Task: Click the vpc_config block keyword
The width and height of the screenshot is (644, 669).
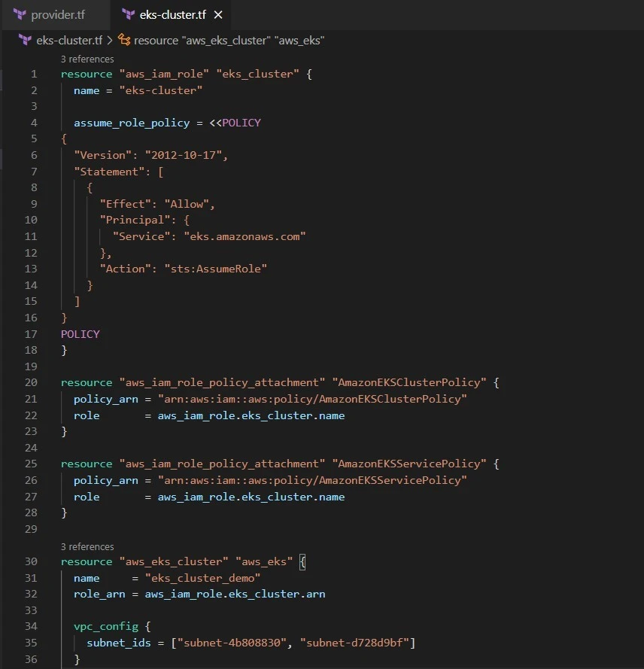Action: (x=102, y=626)
